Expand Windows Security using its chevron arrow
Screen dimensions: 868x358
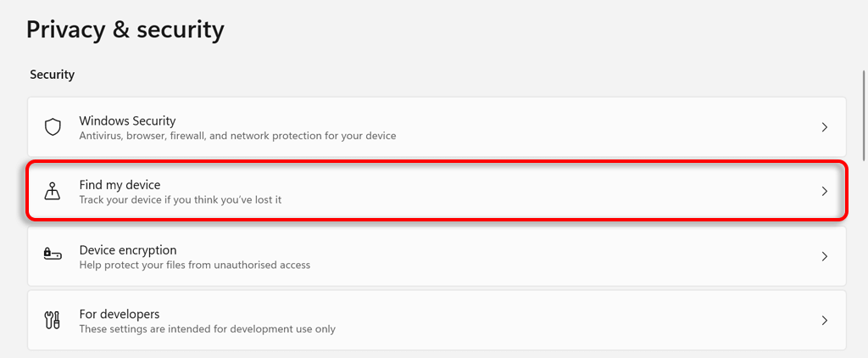[x=824, y=127]
